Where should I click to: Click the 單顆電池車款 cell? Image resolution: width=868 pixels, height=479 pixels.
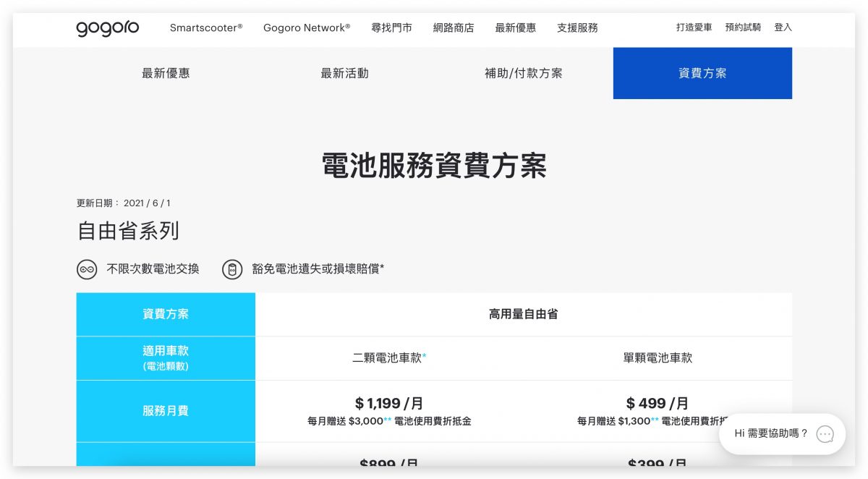point(658,358)
